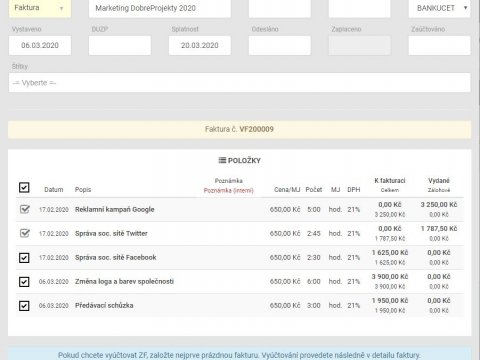The width and height of the screenshot is (480, 360).
Task: Toggle checkbox for Reklamní kampaň Google row
Action: (24, 209)
